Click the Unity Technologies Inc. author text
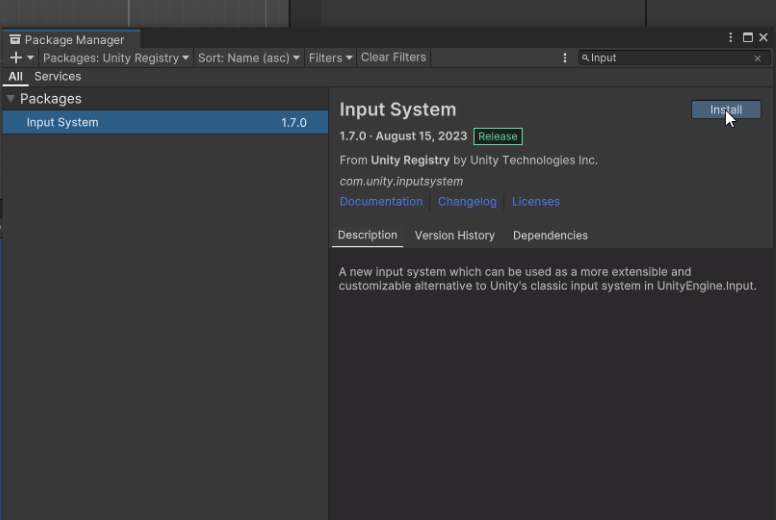Screen dimensions: 776x520 (x=534, y=160)
